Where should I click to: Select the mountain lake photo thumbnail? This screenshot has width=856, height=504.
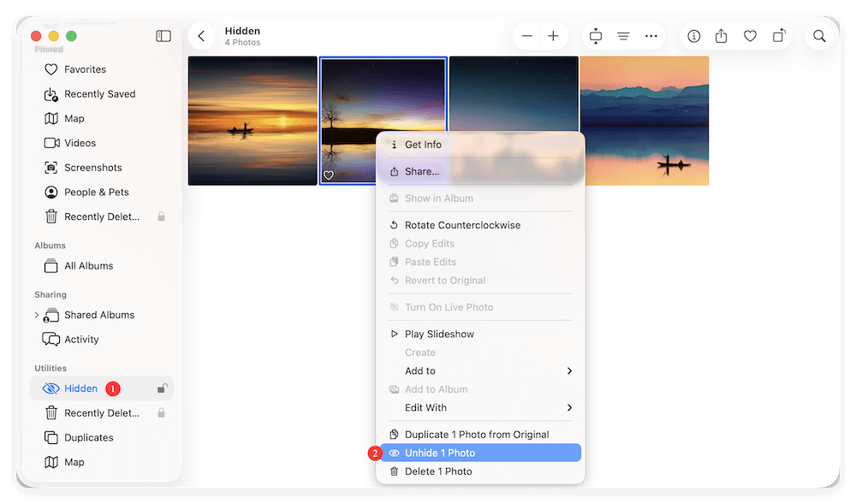(x=645, y=121)
